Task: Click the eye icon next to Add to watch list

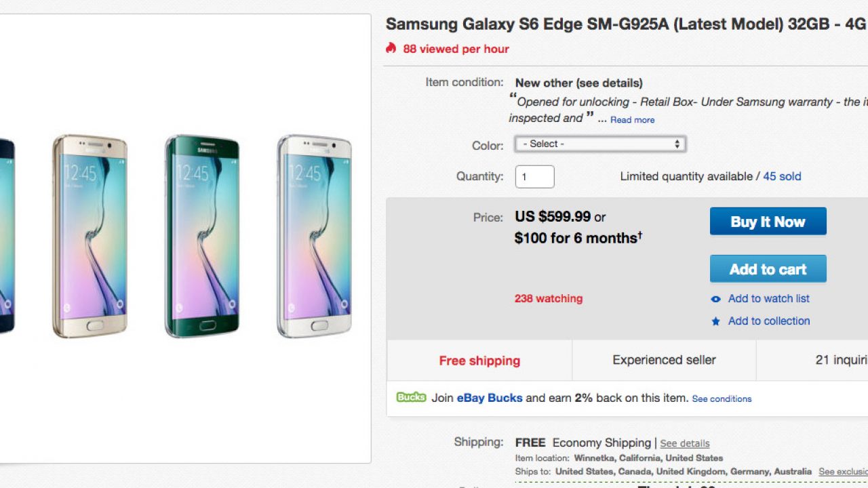Action: pyautogui.click(x=715, y=299)
